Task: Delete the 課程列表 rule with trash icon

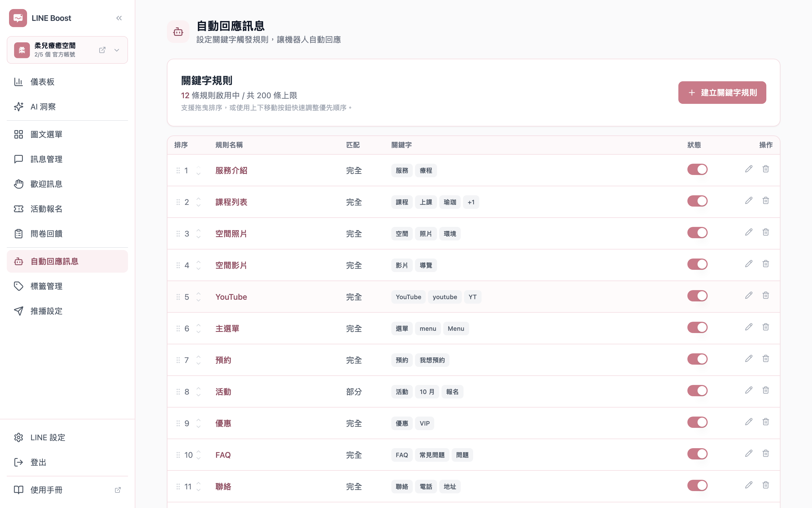Action: pos(766,201)
